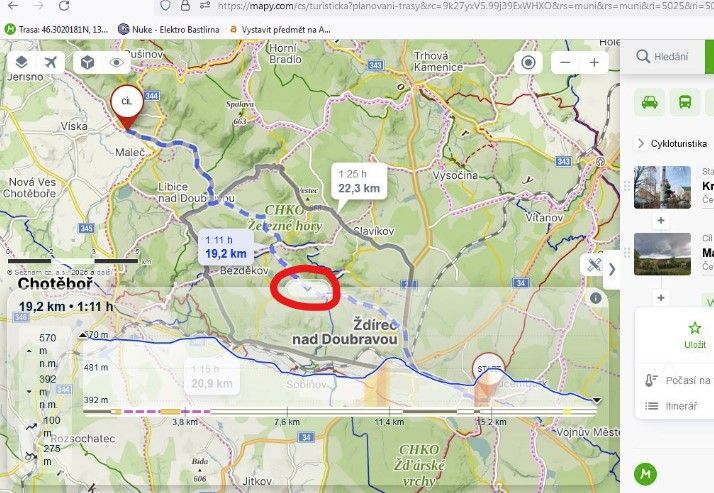Switch to aerial map view (airplane icon)

coord(51,62)
